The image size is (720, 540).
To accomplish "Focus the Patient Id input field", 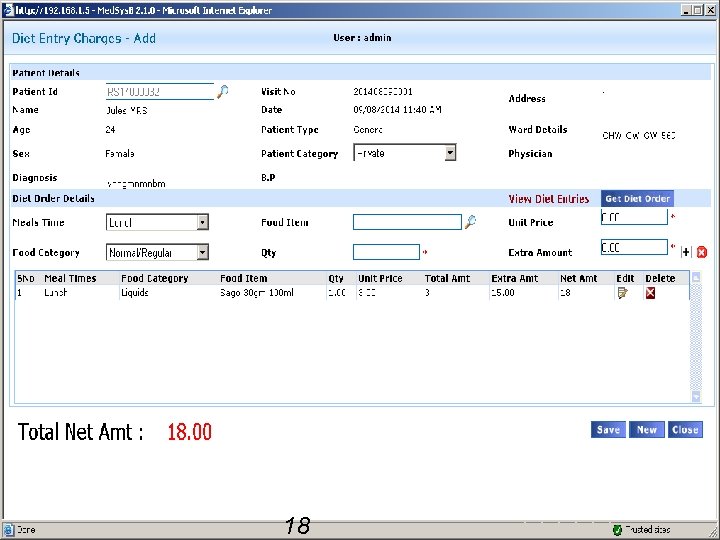I will [x=160, y=91].
